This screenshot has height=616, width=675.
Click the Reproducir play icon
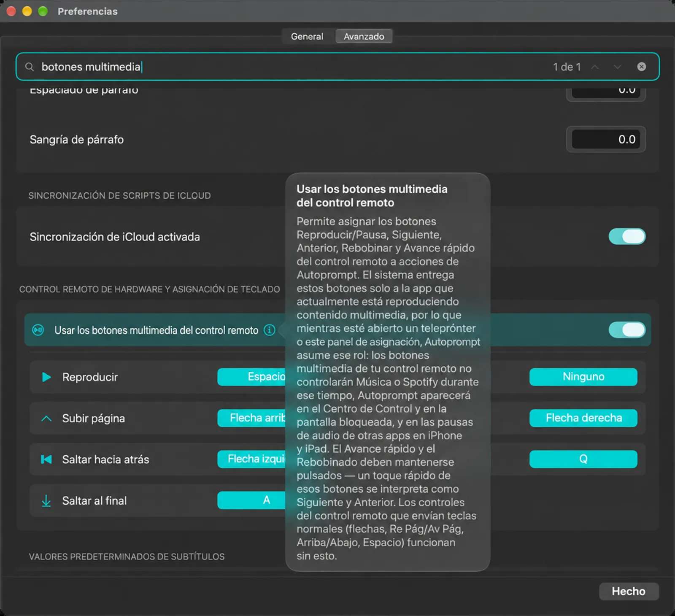pos(46,377)
